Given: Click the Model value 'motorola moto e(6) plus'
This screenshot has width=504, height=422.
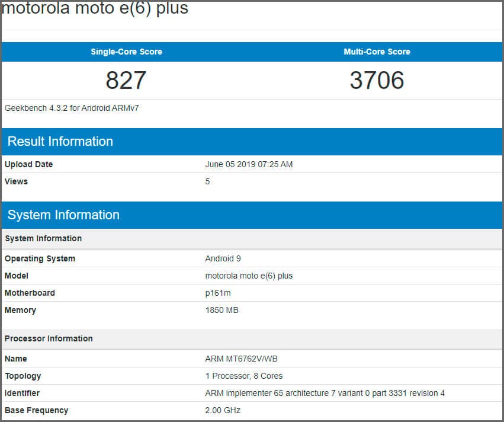Looking at the screenshot, I should click(x=249, y=276).
